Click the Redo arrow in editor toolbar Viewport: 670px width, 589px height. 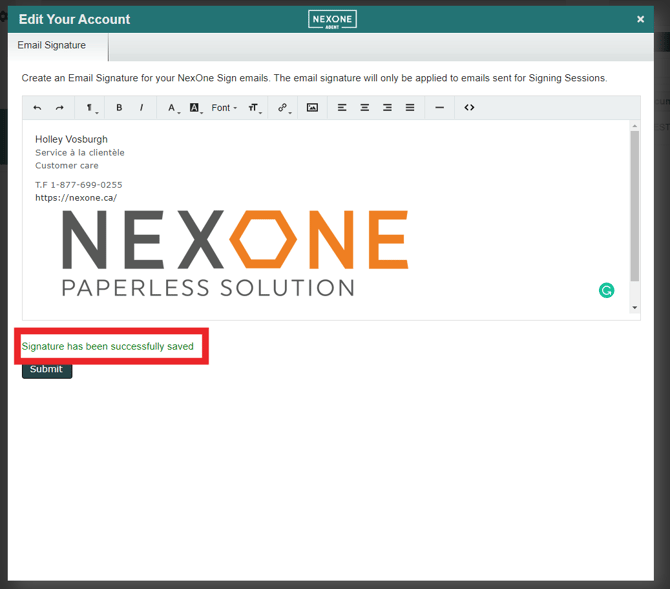point(60,108)
